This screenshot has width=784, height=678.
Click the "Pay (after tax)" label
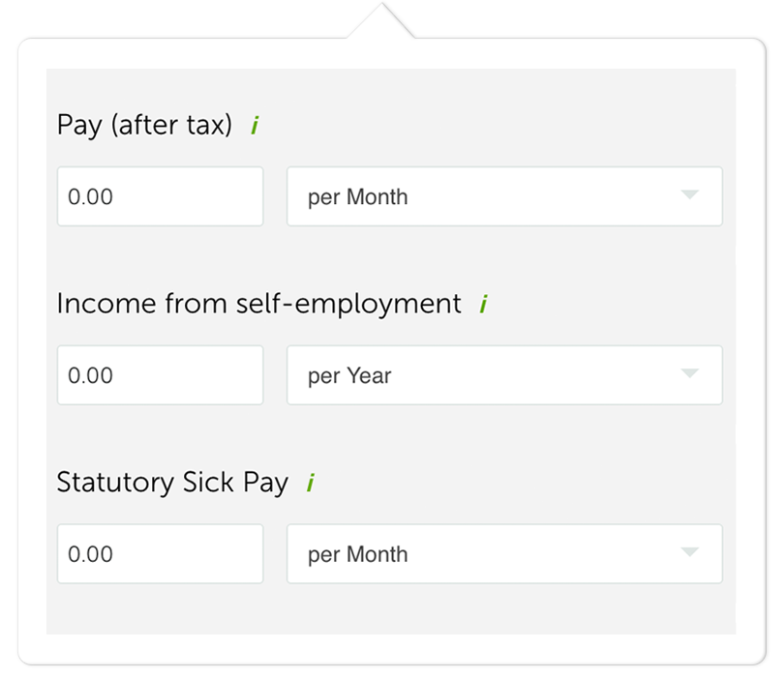(x=144, y=126)
